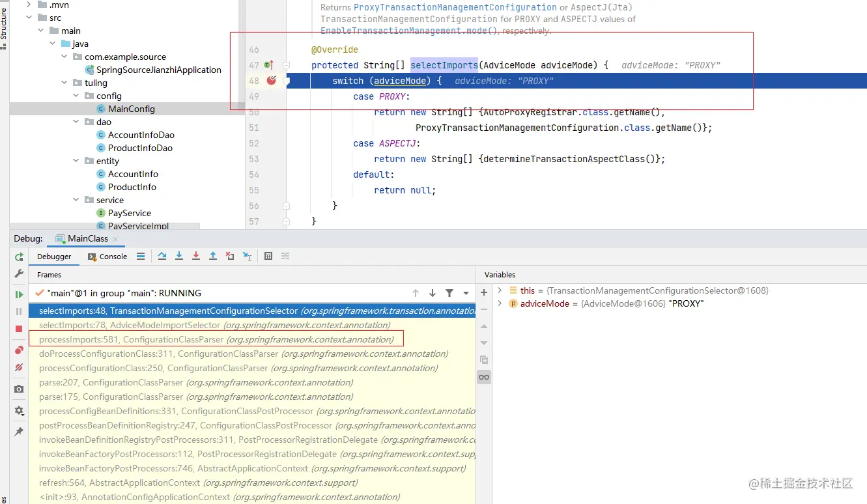Viewport: 867px width, 504px height.
Task: Rerun the MainClass debug session
Action: [19, 257]
